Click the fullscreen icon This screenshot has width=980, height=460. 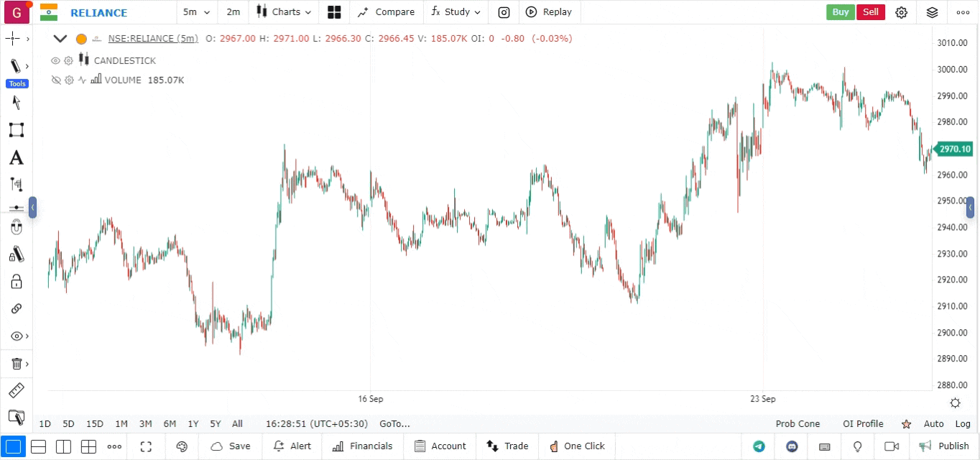click(x=146, y=446)
